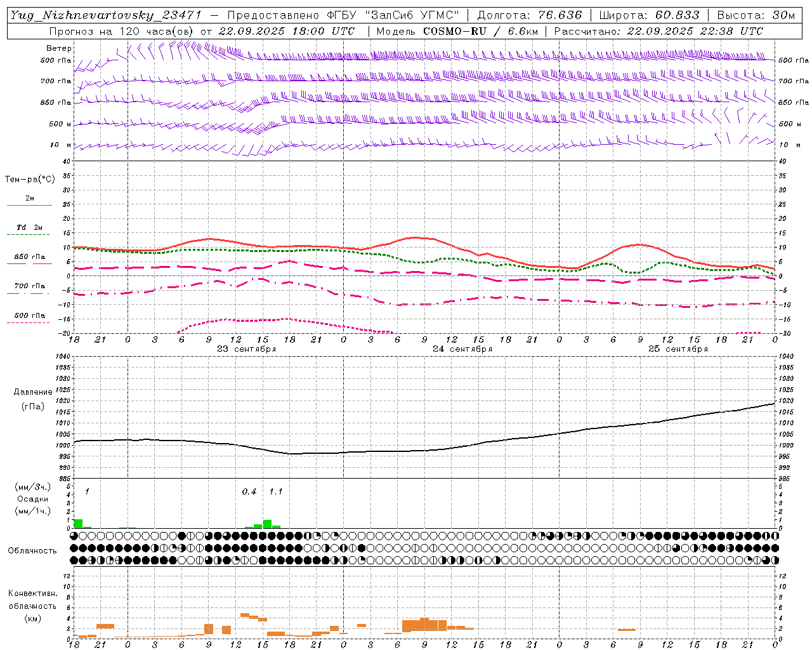Image resolution: width=812 pixels, height=650 pixels.
Task: Click the date label 25 сентября
Action: pos(678,349)
